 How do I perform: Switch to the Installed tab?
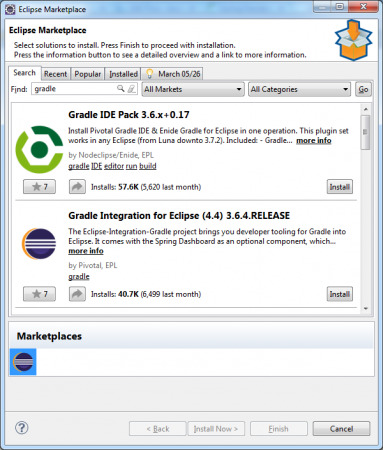point(123,74)
